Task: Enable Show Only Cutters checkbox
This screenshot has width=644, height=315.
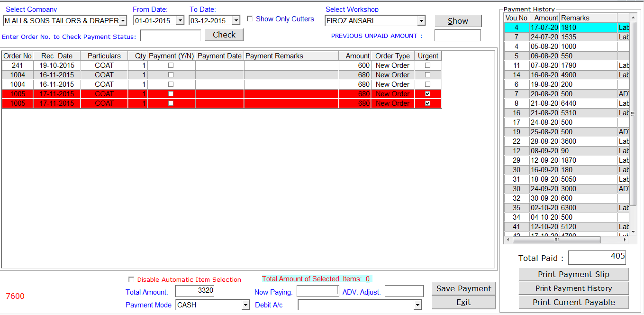Action: (x=250, y=19)
